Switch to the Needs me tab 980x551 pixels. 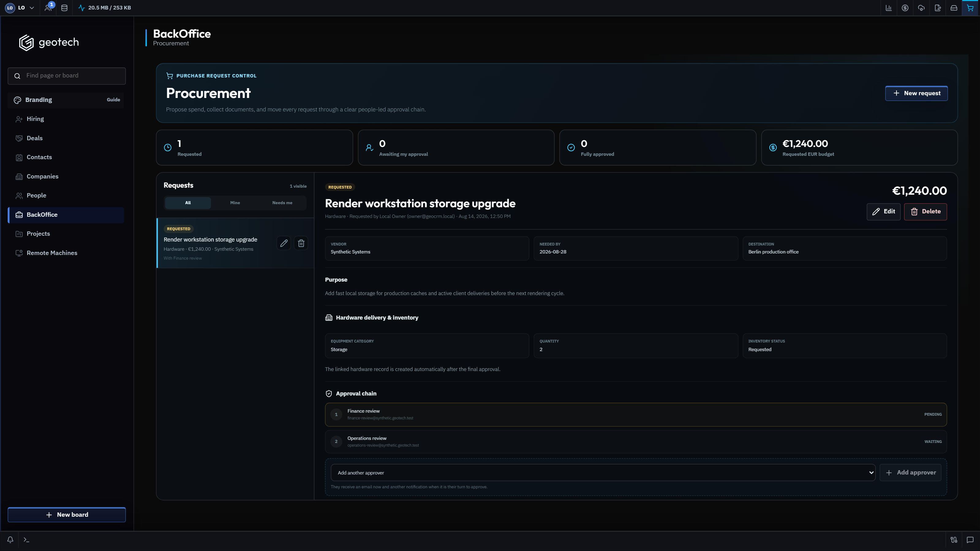click(282, 203)
